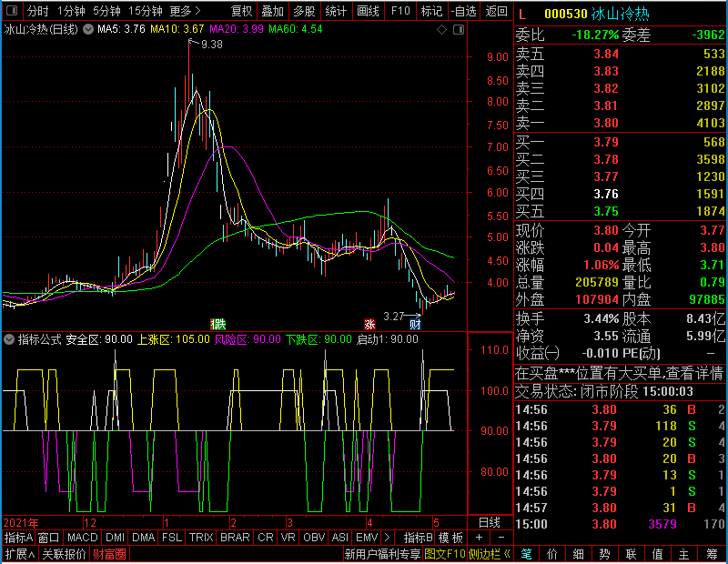Switch to the 分时 intraday view
728x564 pixels.
[x=37, y=11]
